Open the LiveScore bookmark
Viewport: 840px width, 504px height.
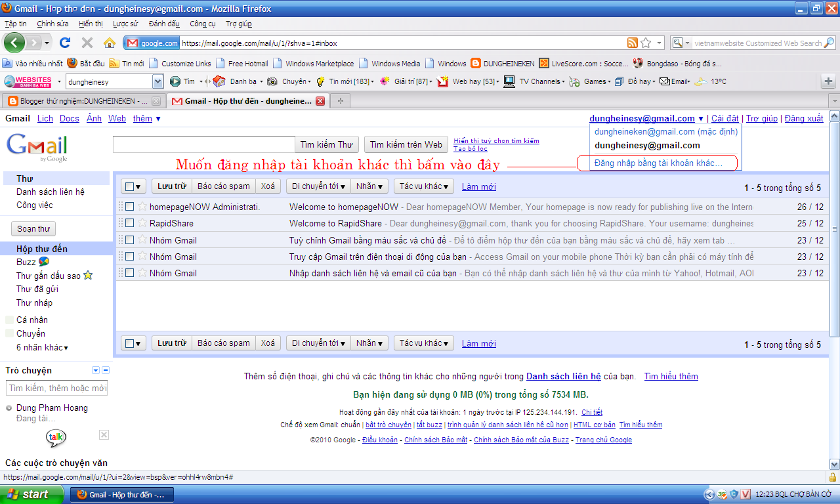point(584,64)
